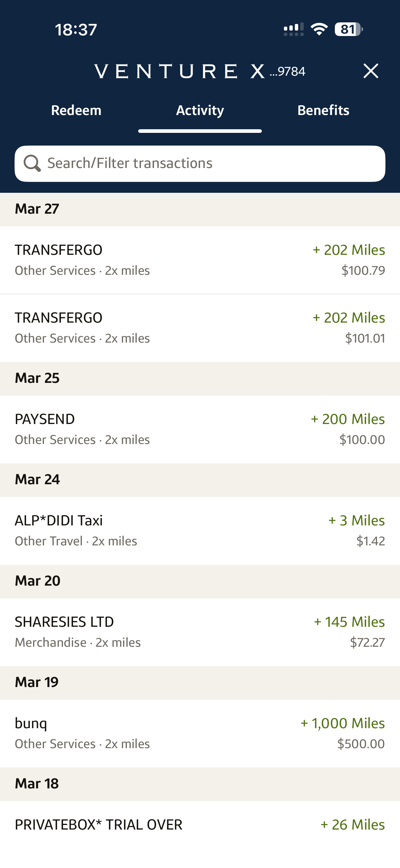This screenshot has height=868, width=400.
Task: Open the bunq $500.00 transaction
Action: [200, 733]
